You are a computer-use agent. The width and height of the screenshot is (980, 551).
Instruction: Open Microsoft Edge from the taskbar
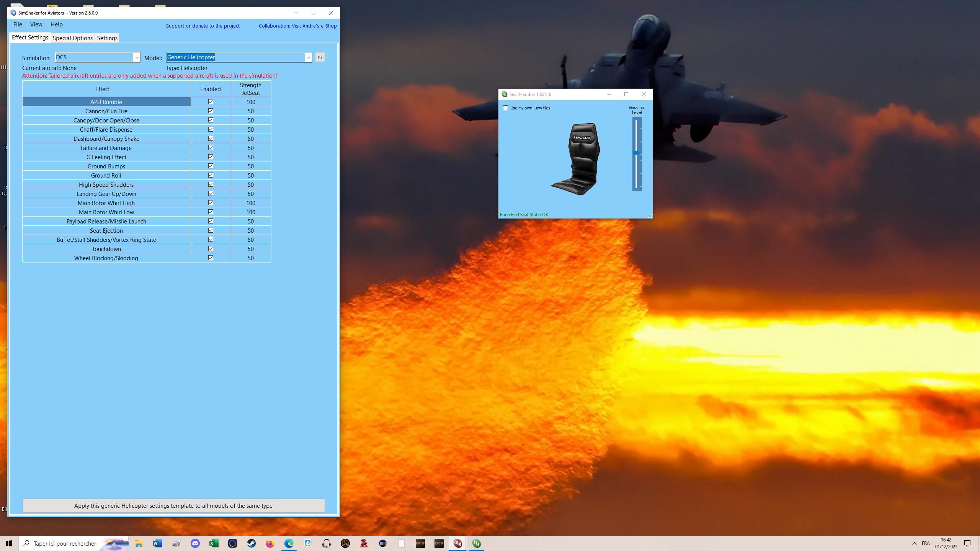coord(289,543)
